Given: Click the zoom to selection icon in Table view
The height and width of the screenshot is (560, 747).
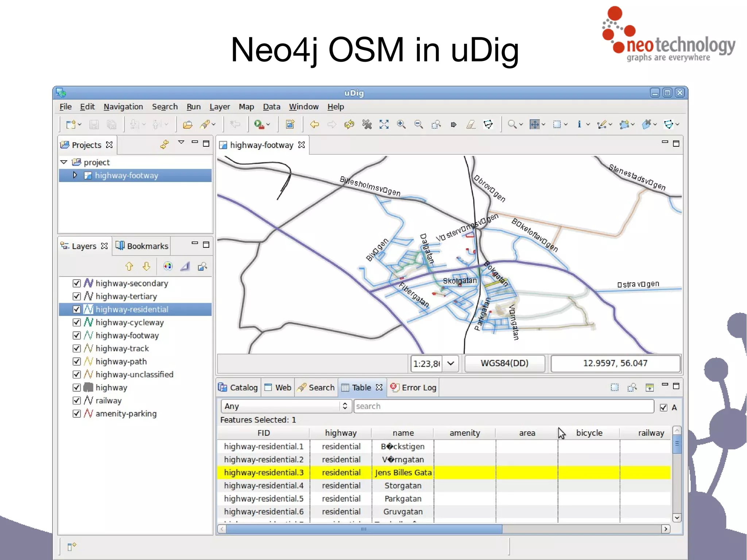Looking at the screenshot, I should click(632, 387).
